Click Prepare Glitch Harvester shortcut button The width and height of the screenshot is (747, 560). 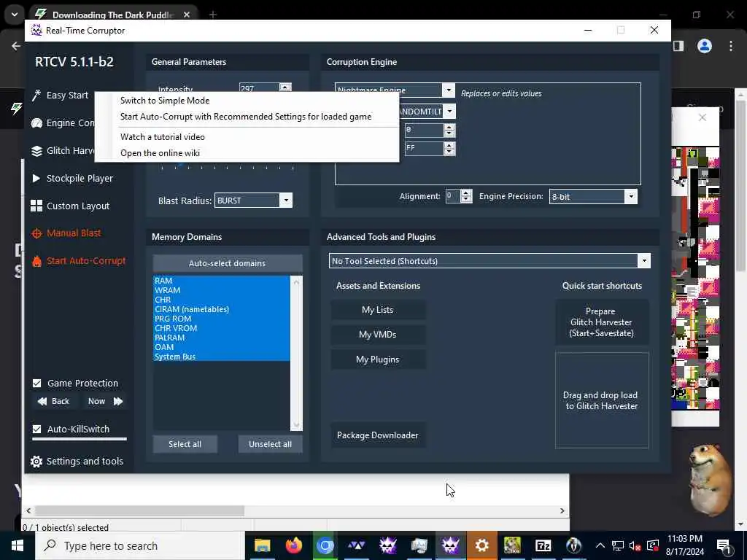click(602, 322)
